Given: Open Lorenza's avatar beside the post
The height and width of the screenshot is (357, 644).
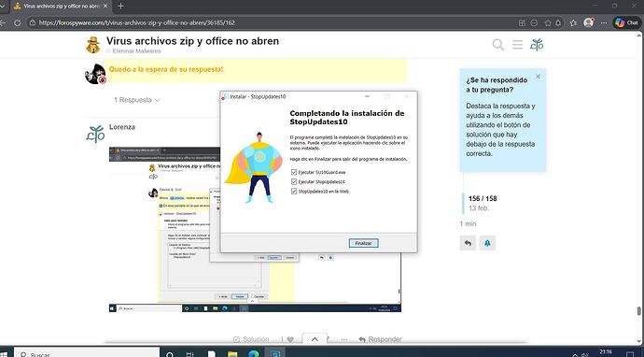Looking at the screenshot, I should point(96,135).
